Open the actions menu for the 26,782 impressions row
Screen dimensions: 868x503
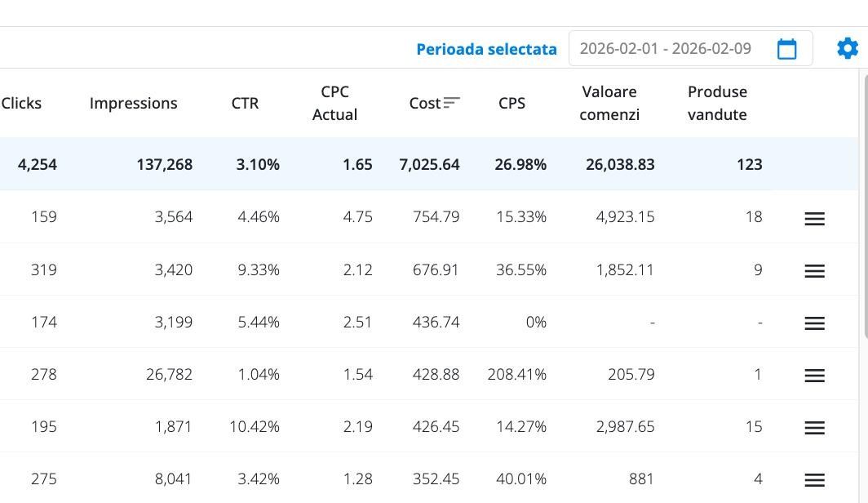pyautogui.click(x=814, y=375)
